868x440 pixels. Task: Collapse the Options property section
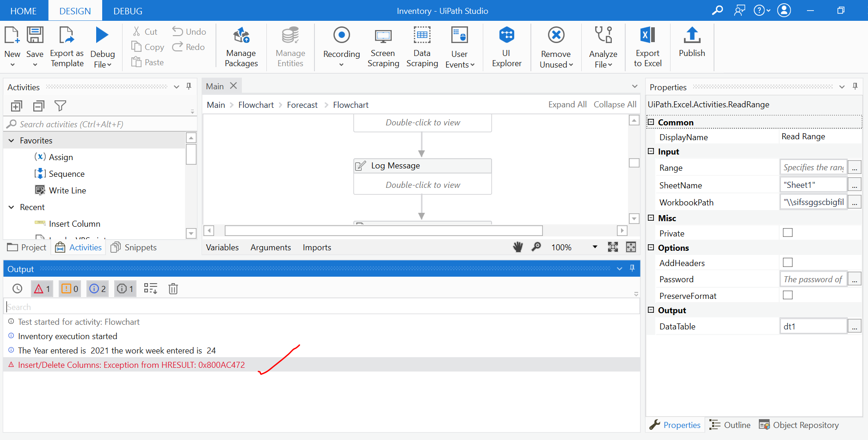point(651,248)
